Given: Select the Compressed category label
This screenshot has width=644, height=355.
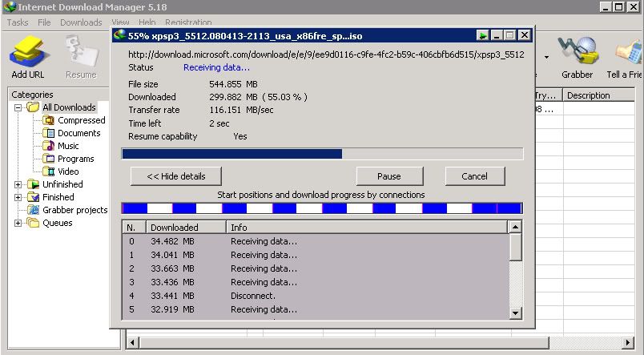Looking at the screenshot, I should click(82, 120).
